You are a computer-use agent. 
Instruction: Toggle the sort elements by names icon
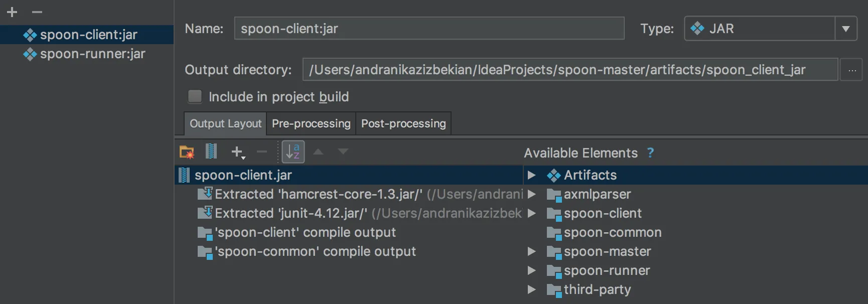click(293, 151)
